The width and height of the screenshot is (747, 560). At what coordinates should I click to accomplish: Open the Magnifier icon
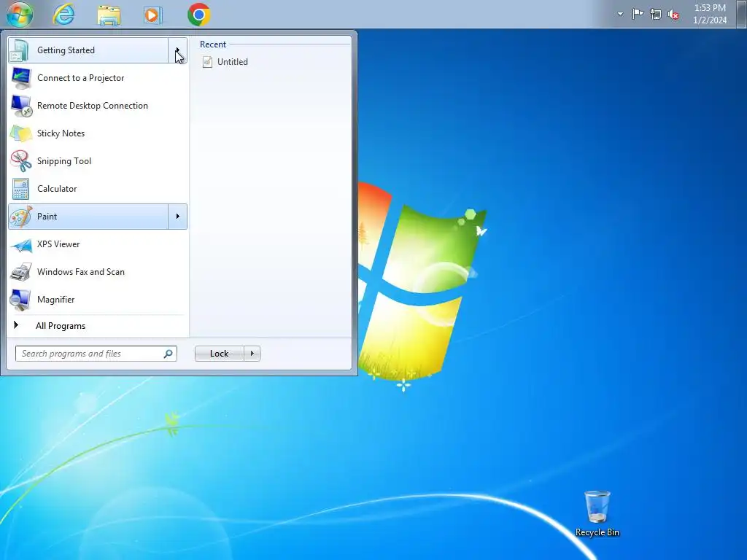(20, 300)
